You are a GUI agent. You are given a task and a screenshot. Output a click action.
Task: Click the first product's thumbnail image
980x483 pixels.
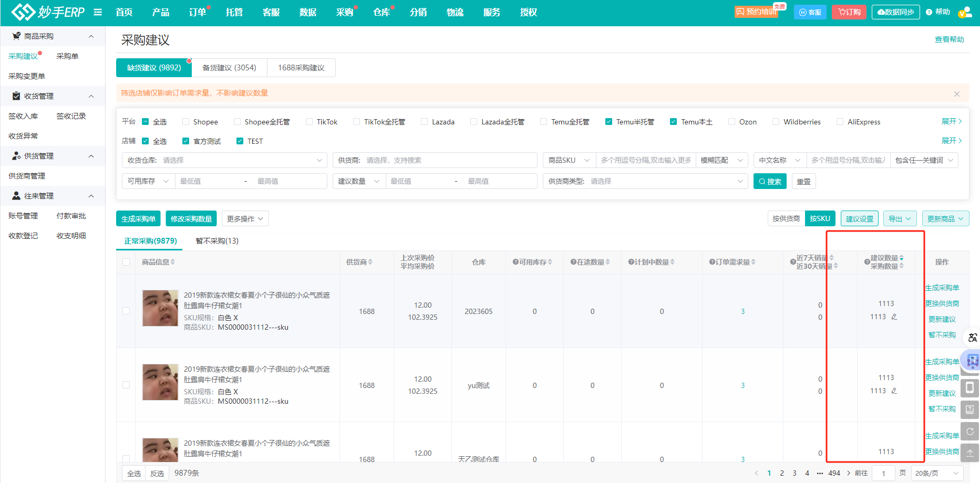point(160,308)
